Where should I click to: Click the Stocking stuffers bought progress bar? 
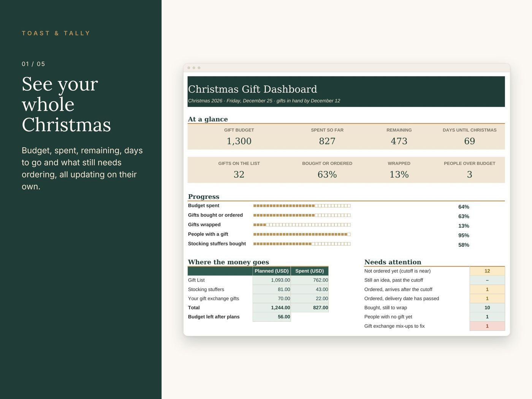(302, 244)
